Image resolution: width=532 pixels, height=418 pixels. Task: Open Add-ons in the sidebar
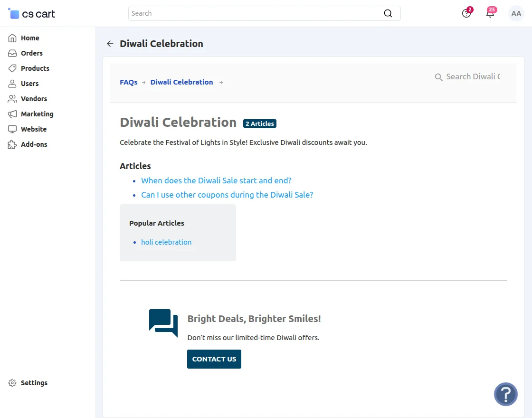click(x=34, y=144)
